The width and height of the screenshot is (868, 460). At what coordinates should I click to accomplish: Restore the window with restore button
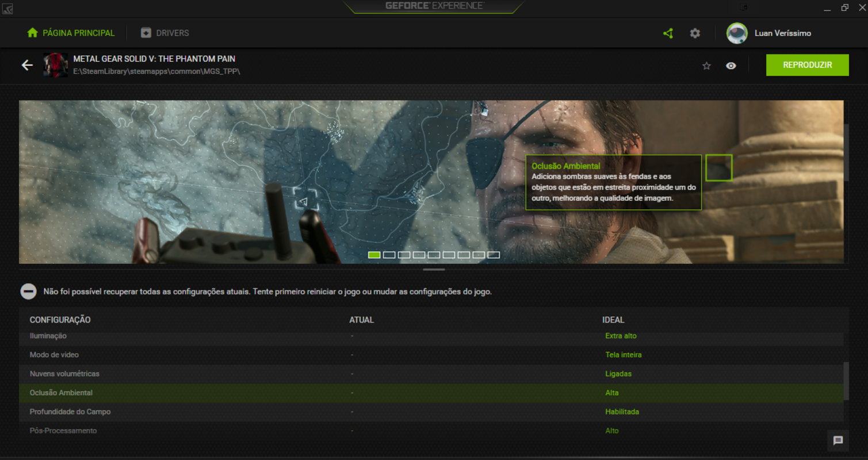tap(844, 7)
